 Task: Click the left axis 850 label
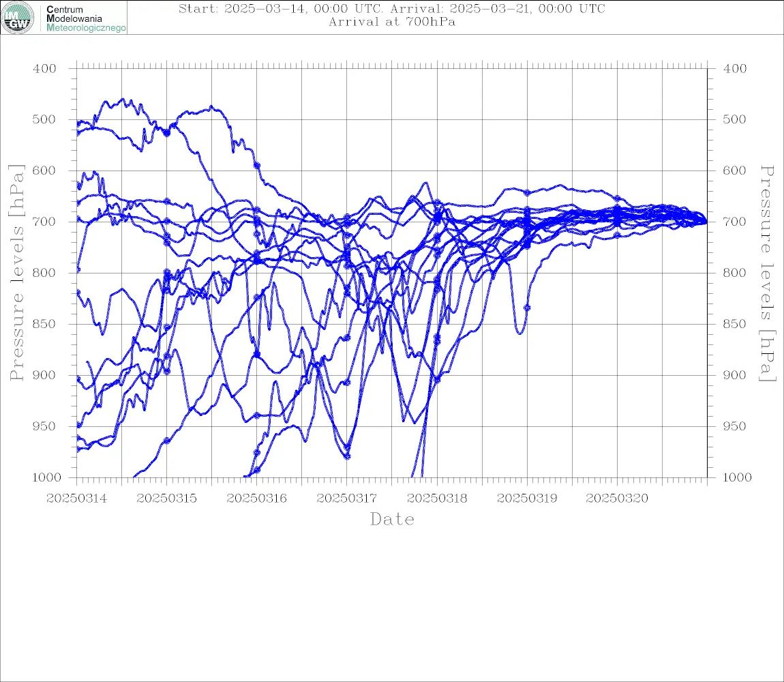[x=44, y=324]
